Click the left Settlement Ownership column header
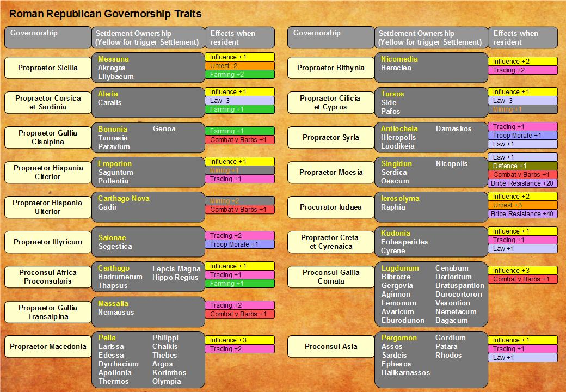Image resolution: width=566 pixels, height=392 pixels. click(x=149, y=37)
